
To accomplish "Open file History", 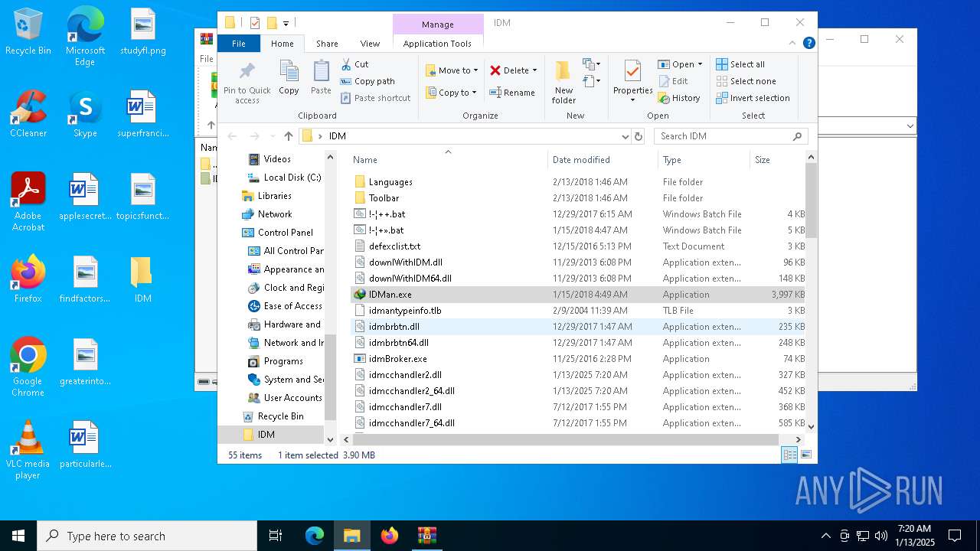I will (679, 98).
